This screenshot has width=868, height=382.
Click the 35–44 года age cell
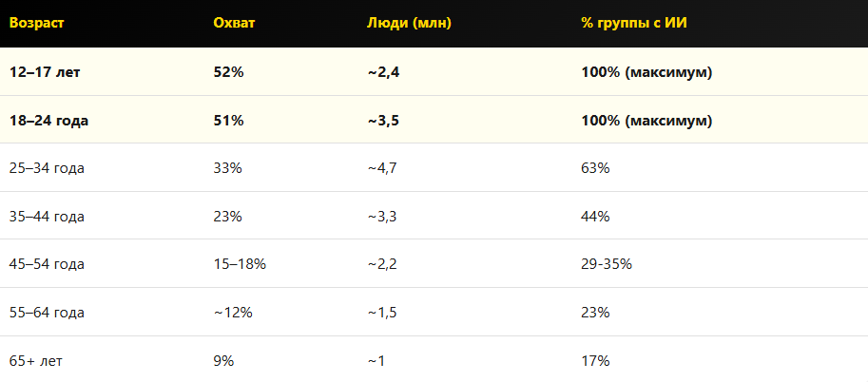[x=47, y=217]
